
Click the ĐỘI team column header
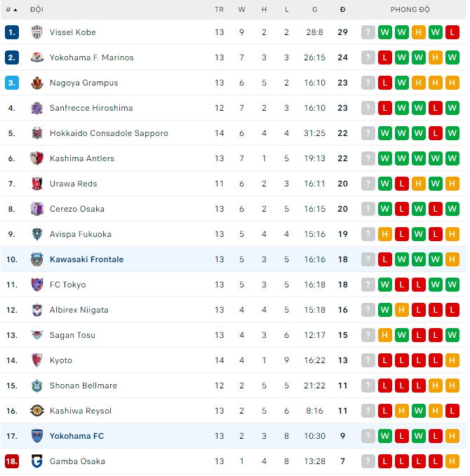[x=36, y=10]
